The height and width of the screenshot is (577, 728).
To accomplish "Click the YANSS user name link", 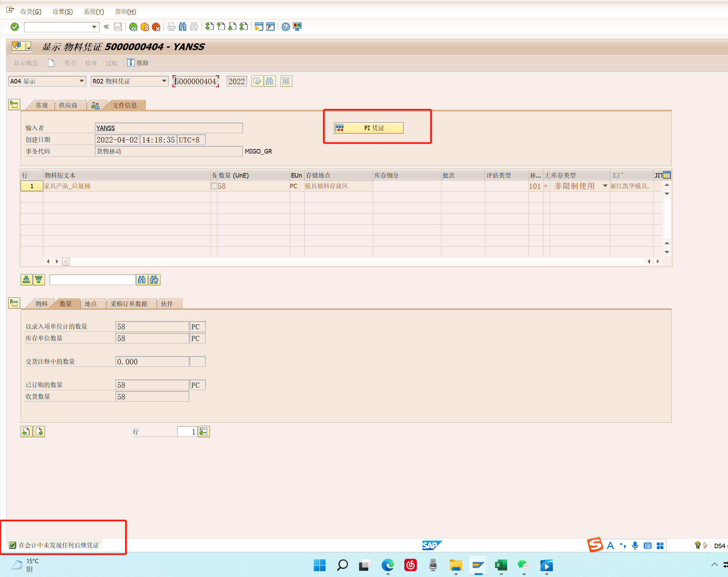I will tap(105, 128).
